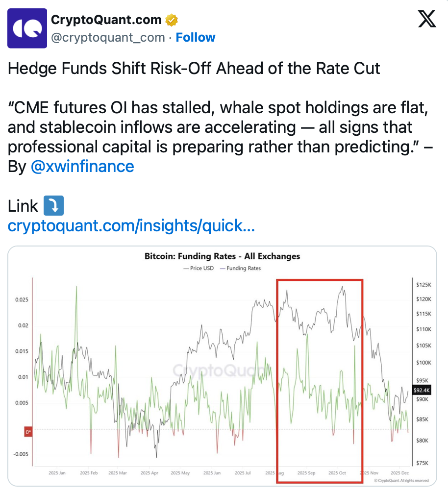Click the CryptoQuant profile avatar
The image size is (448, 493).
pyautogui.click(x=27, y=28)
